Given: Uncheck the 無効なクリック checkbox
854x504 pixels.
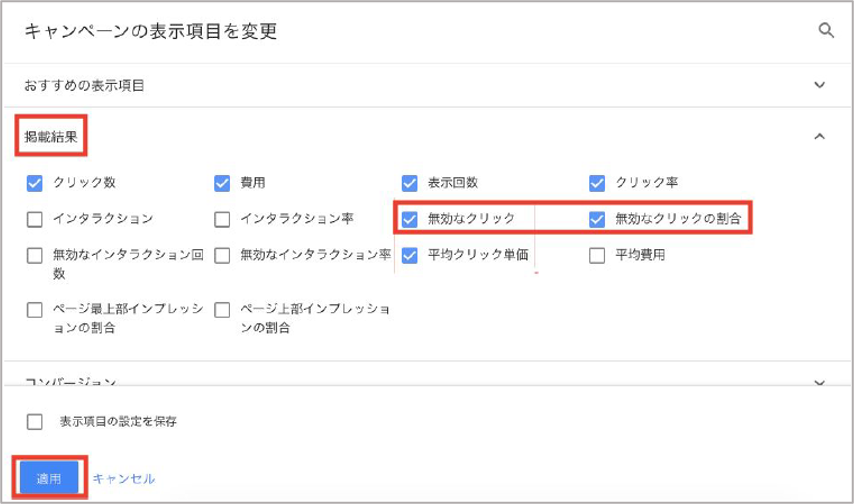Looking at the screenshot, I should coord(409,219).
